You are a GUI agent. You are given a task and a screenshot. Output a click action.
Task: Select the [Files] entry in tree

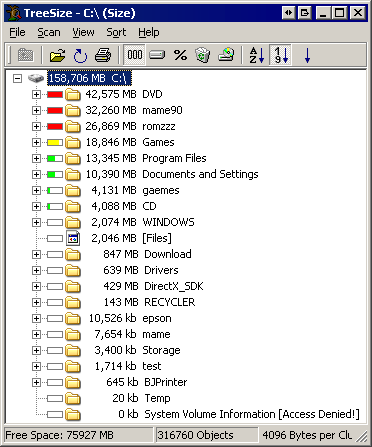coord(157,238)
